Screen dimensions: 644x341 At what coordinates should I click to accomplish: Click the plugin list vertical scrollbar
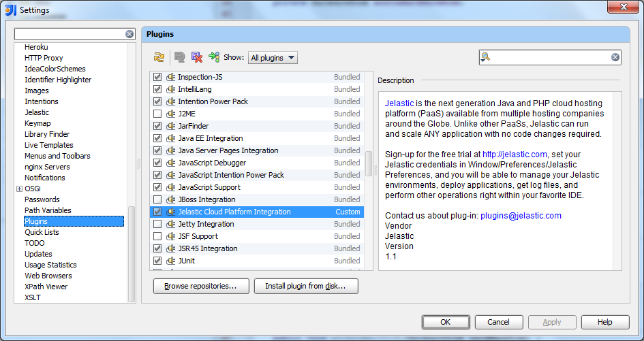pos(369,163)
